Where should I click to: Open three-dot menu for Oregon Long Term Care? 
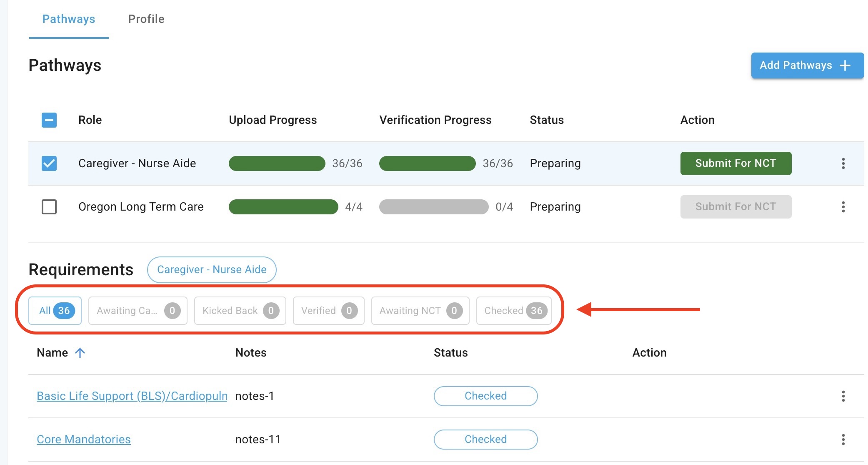coord(843,207)
